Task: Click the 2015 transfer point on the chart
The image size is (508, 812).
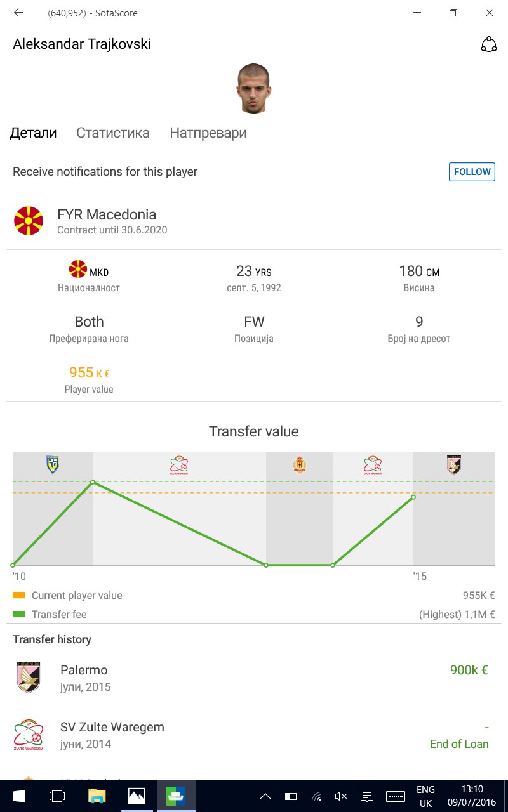Action: point(413,497)
